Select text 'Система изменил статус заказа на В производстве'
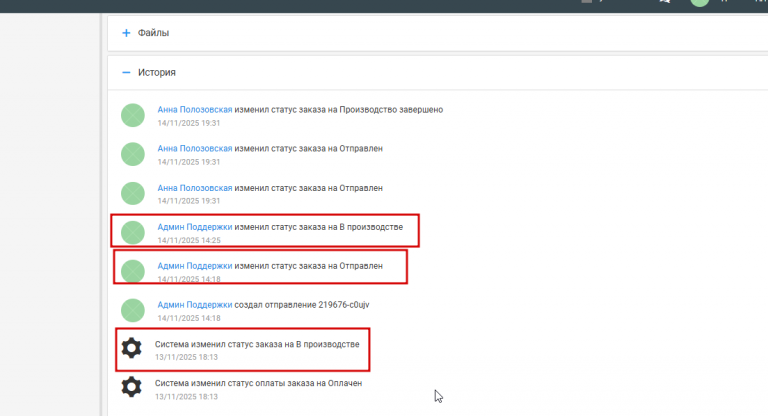The height and width of the screenshot is (416, 768). 257,344
